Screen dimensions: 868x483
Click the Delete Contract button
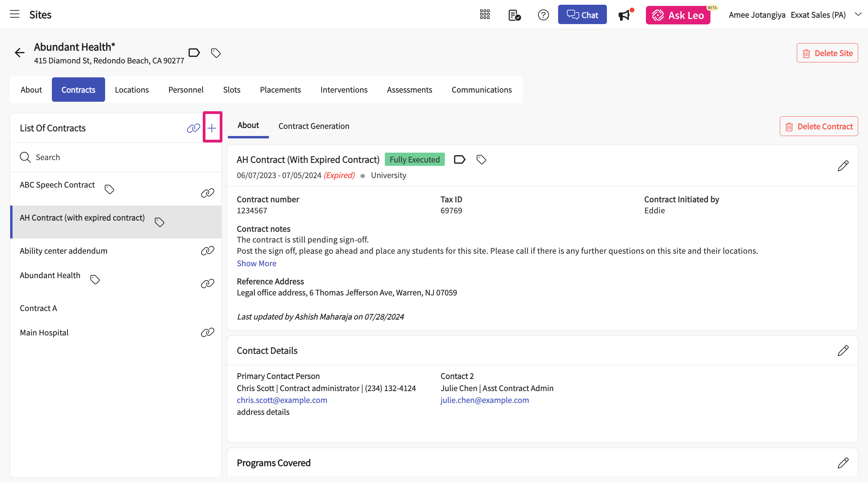(x=819, y=127)
